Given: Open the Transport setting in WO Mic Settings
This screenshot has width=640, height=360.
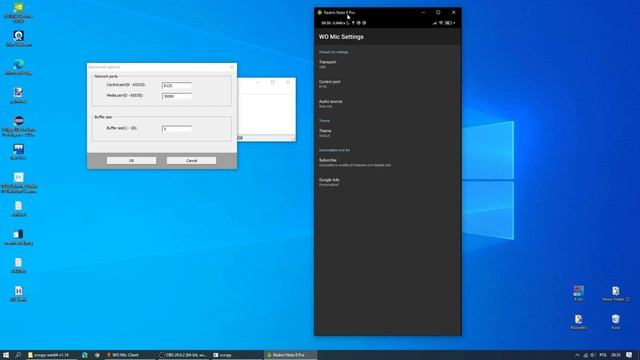Looking at the screenshot, I should pyautogui.click(x=388, y=64).
